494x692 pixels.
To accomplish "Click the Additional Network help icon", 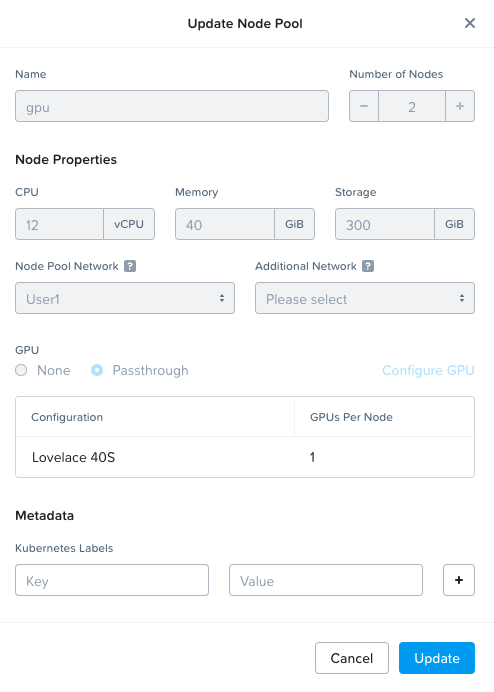I will click(x=368, y=266).
